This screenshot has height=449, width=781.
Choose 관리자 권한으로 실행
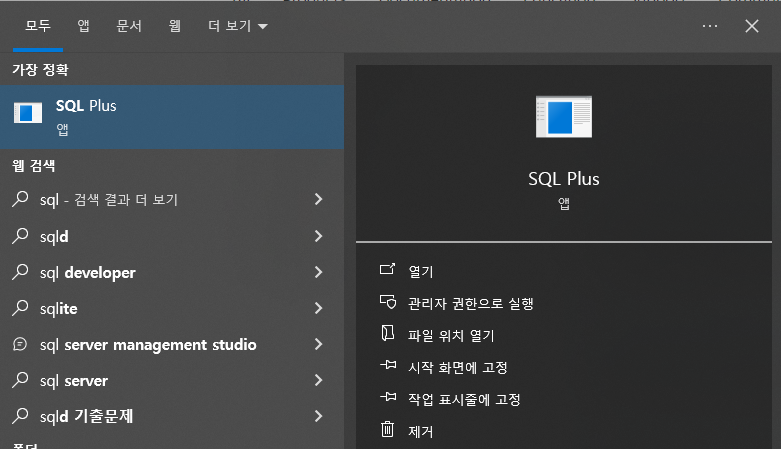pyautogui.click(x=471, y=303)
